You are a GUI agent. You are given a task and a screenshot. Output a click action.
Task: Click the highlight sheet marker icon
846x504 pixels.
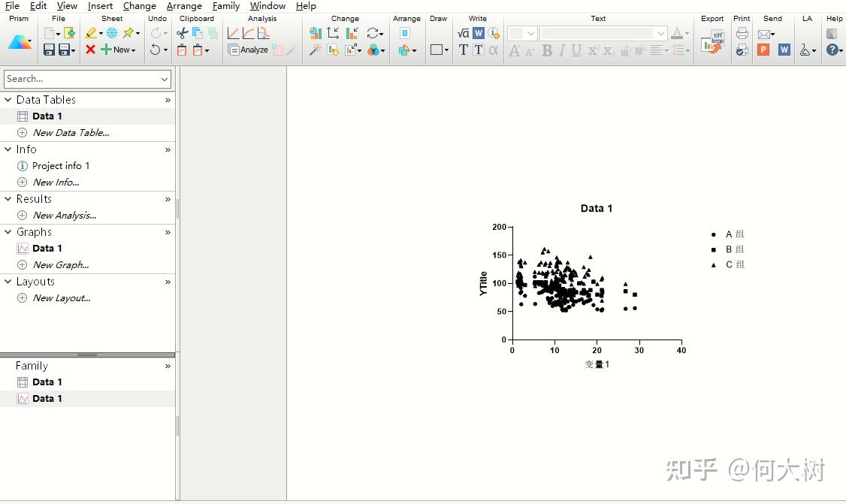(x=91, y=33)
